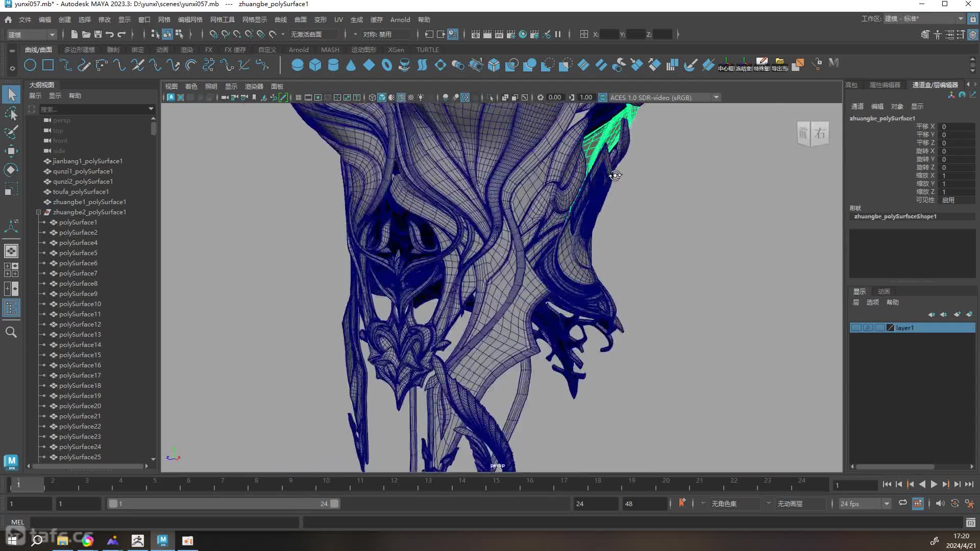Create a NURBS sphere from shelf
Viewport: 980px width, 551px height.
tap(297, 65)
